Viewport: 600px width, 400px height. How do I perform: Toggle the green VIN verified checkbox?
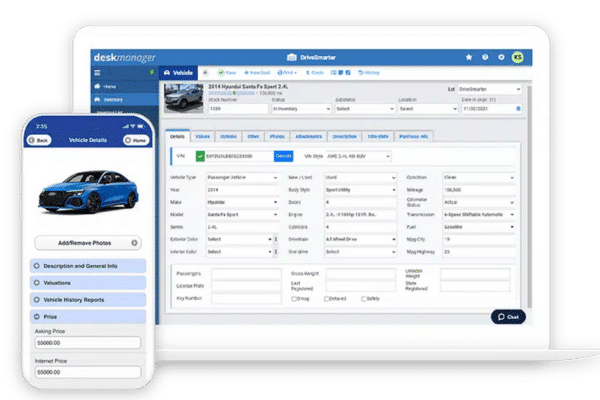[x=200, y=156]
